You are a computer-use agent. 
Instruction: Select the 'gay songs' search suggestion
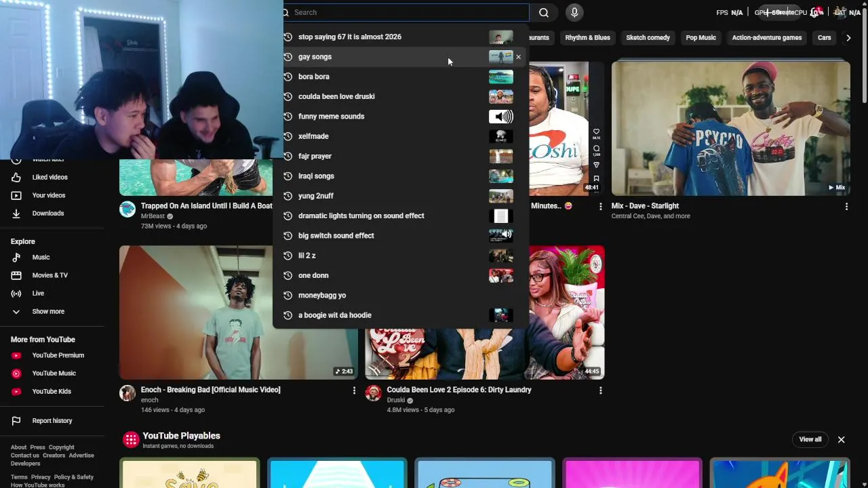[401, 57]
